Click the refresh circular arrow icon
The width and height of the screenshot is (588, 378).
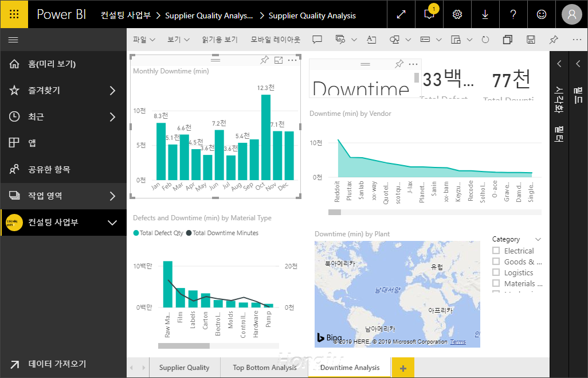point(485,40)
